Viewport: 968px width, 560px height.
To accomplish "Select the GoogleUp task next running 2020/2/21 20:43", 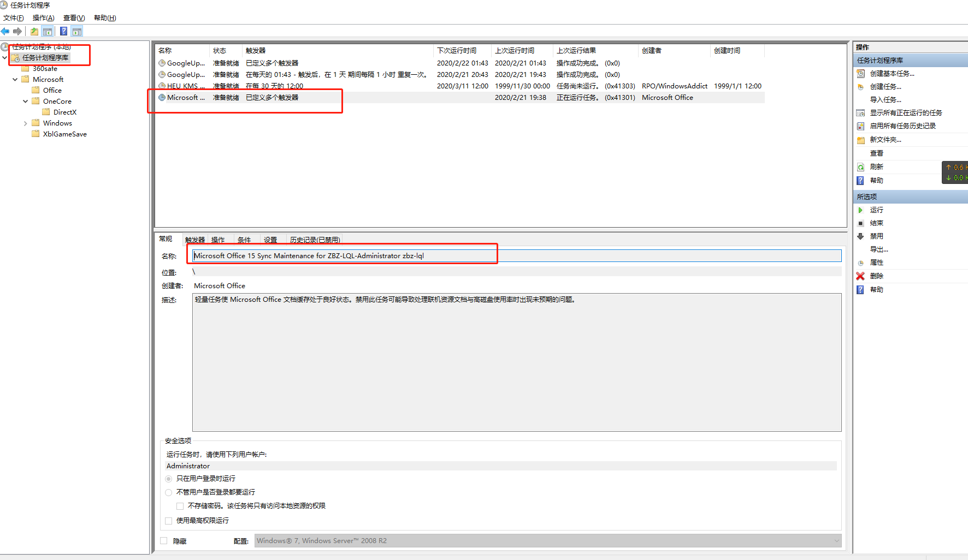I will (x=459, y=75).
